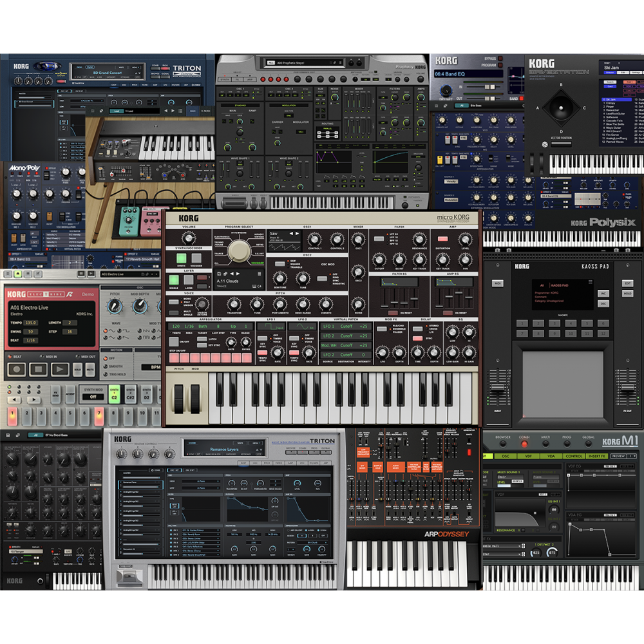Go to previous program in microKORG display
Viewport: 644px width, 644px height.
point(232,274)
